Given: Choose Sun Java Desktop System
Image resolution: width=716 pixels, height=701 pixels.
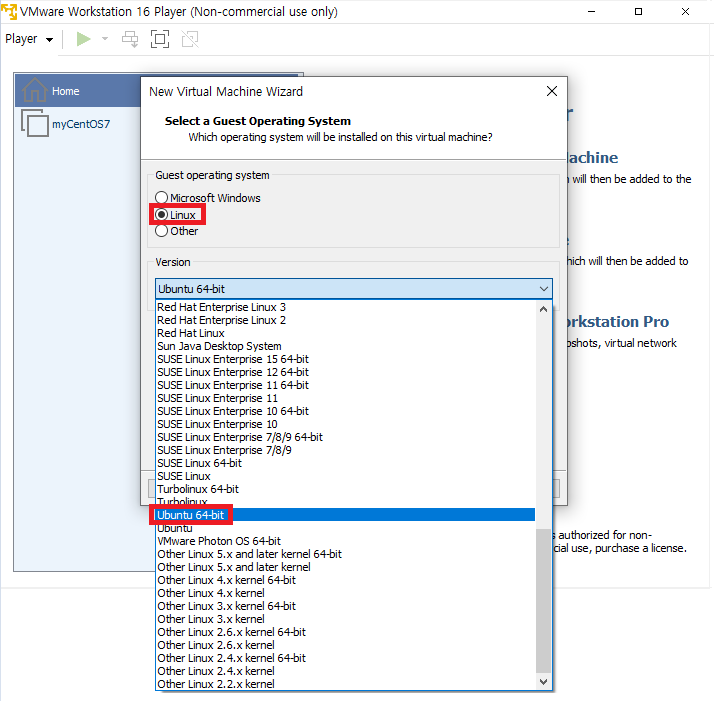Looking at the screenshot, I should 346,346.
